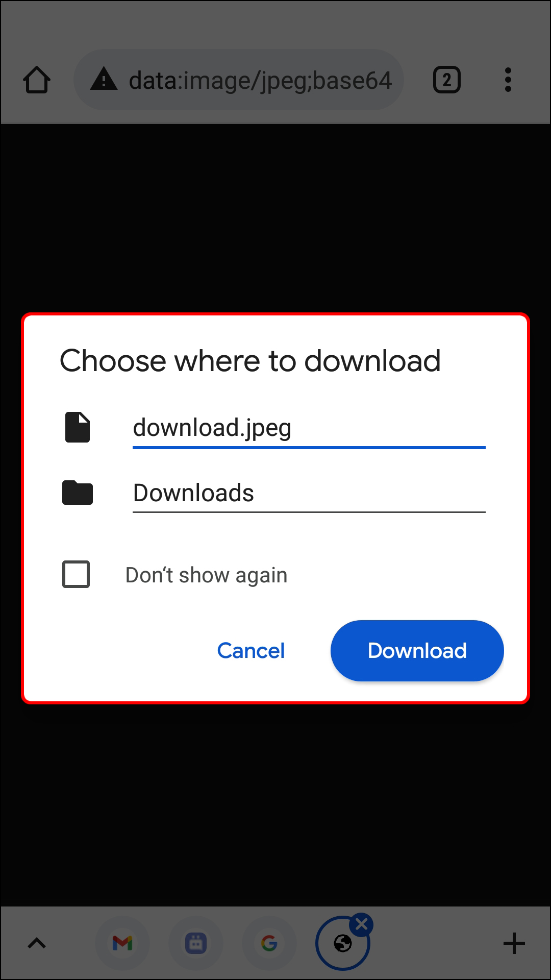Screen dimensions: 551x980
Task: Check the Don't show again box
Action: tap(76, 574)
